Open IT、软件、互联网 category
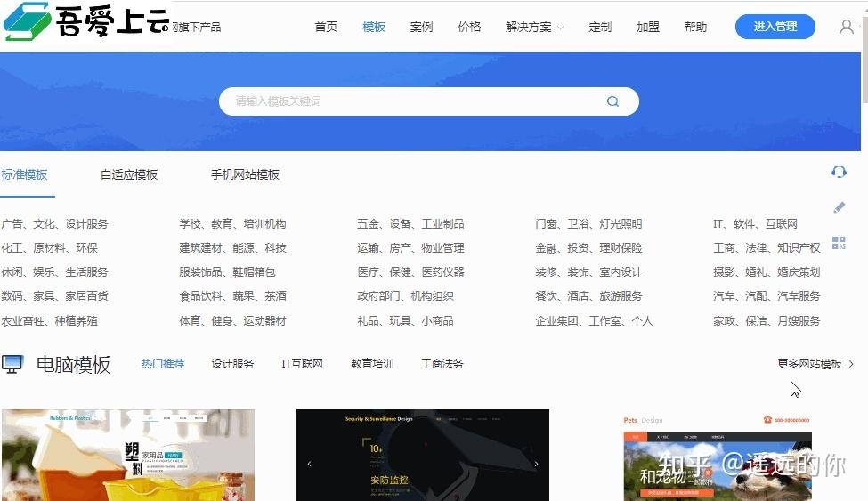Viewport: 868px width, 501px height. [x=755, y=224]
